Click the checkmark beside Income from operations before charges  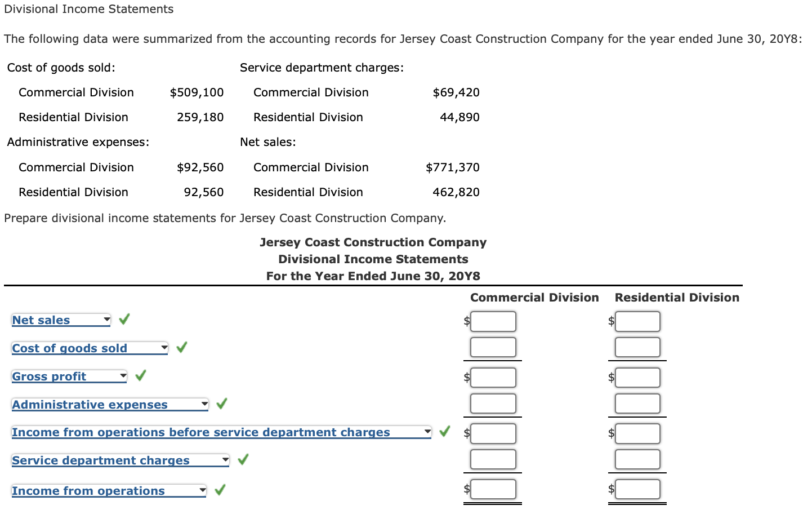pyautogui.click(x=443, y=431)
